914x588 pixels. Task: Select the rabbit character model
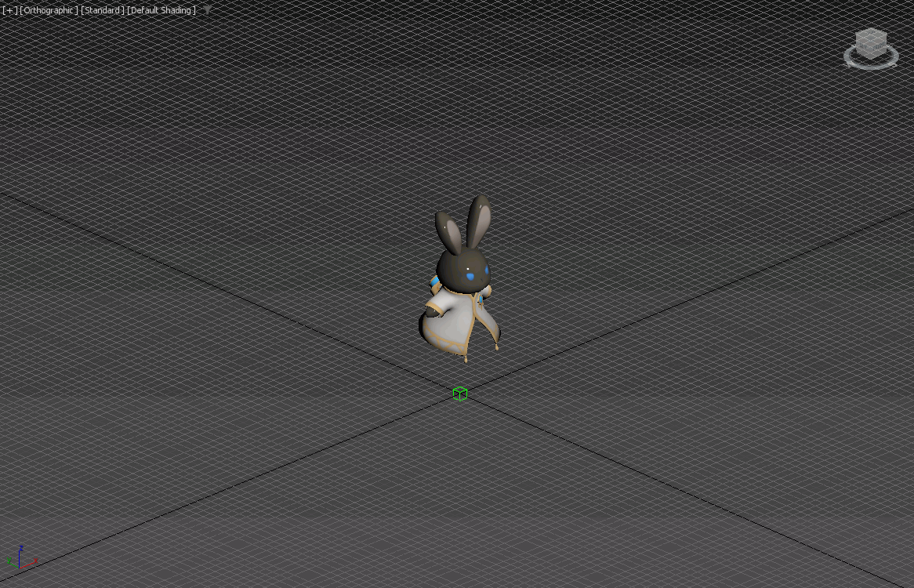460,278
